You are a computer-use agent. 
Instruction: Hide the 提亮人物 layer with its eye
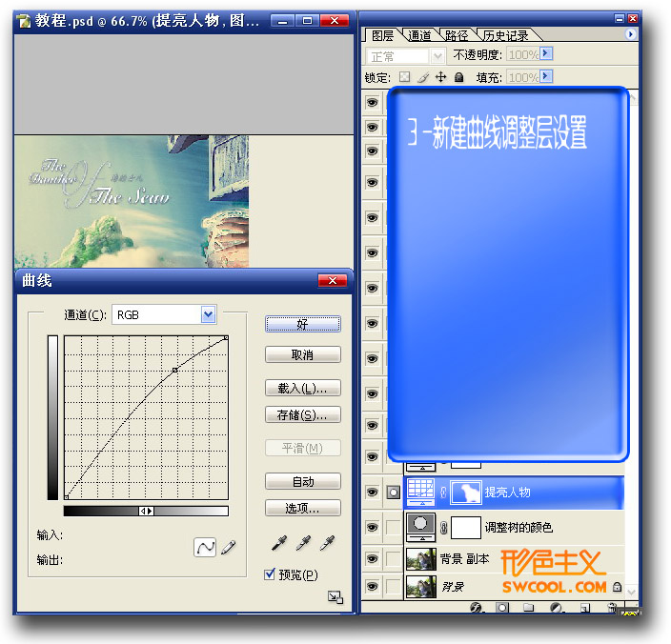coord(373,493)
